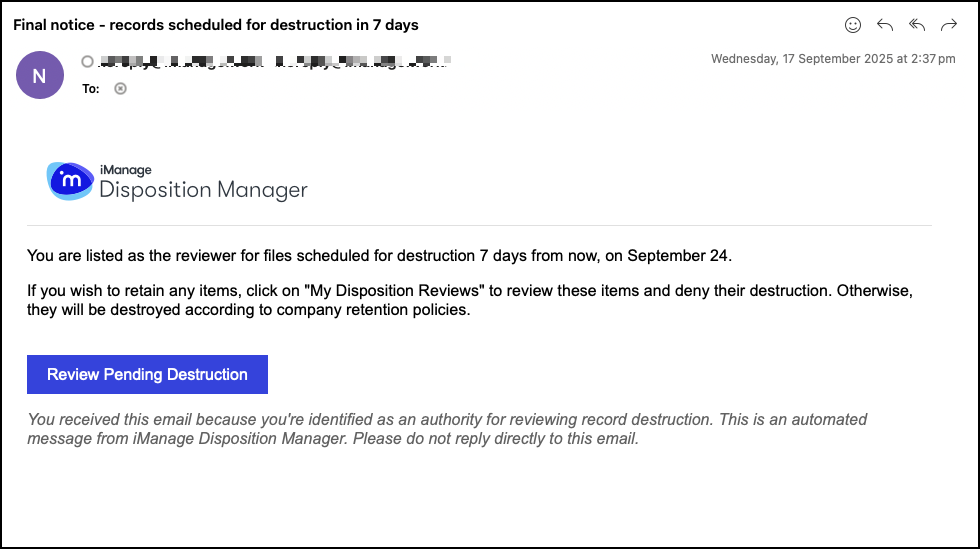
Task: Click the purple sender avatar "N"
Action: pyautogui.click(x=40, y=75)
